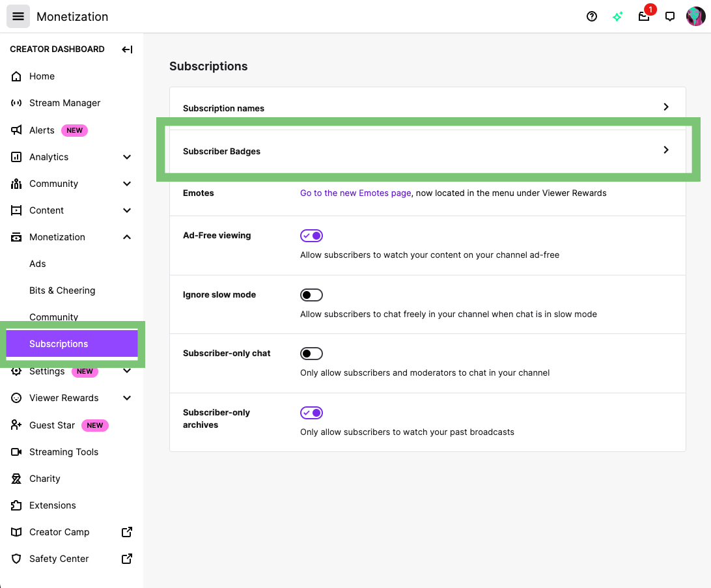This screenshot has height=588, width=711.
Task: Open Subscriber Badges via its arrow
Action: point(665,150)
